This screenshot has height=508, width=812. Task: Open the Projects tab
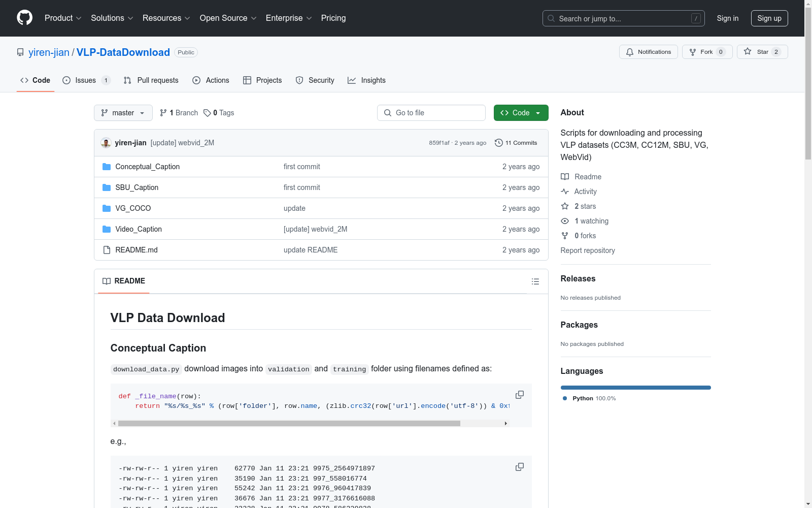tap(262, 80)
